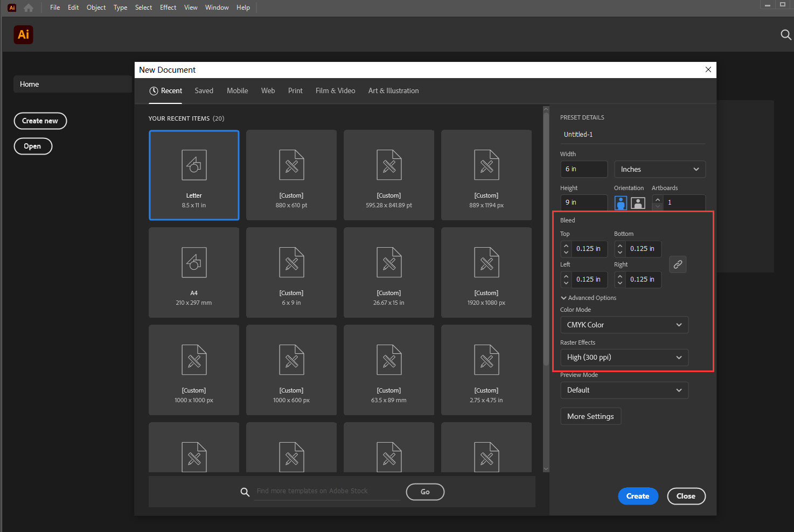Click the Top bleed stepper arrows
The width and height of the screenshot is (794, 532).
click(x=566, y=249)
